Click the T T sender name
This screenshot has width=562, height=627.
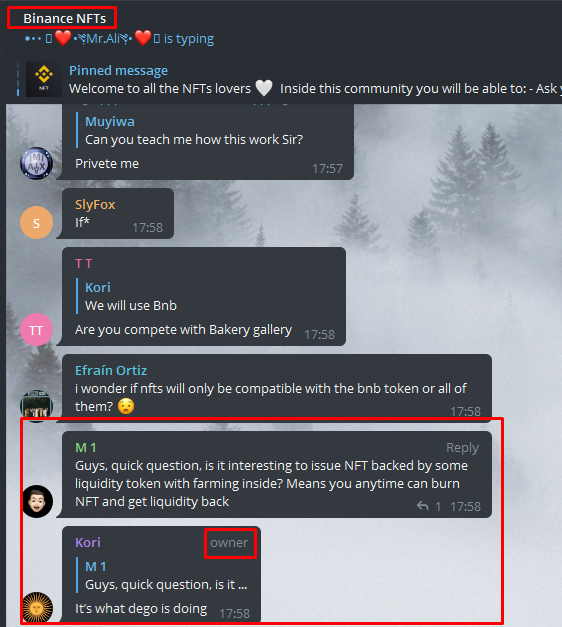(x=84, y=264)
